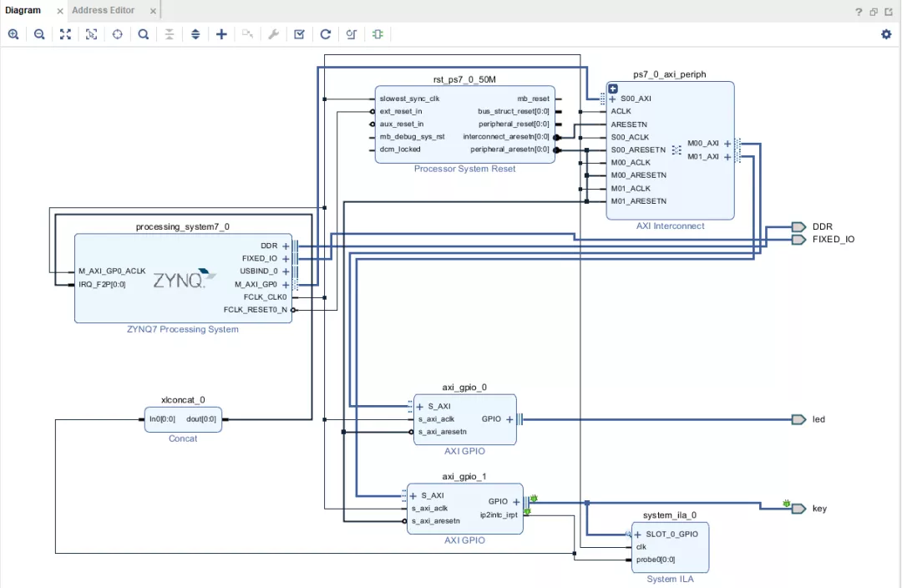Expand the S00_AXI interface on ps7_0_axi_periph
The image size is (902, 588).
[x=612, y=99]
